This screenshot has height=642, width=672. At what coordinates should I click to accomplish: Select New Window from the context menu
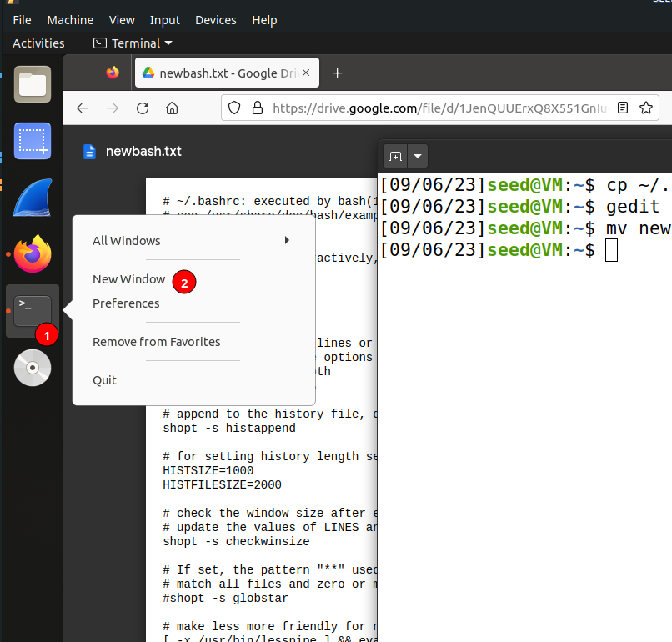coord(128,279)
